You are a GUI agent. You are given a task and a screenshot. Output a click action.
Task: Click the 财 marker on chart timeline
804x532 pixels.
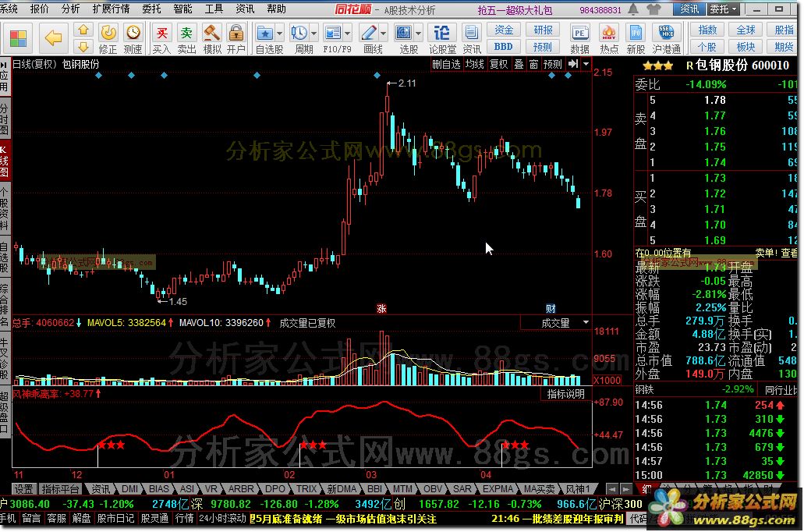tap(551, 308)
